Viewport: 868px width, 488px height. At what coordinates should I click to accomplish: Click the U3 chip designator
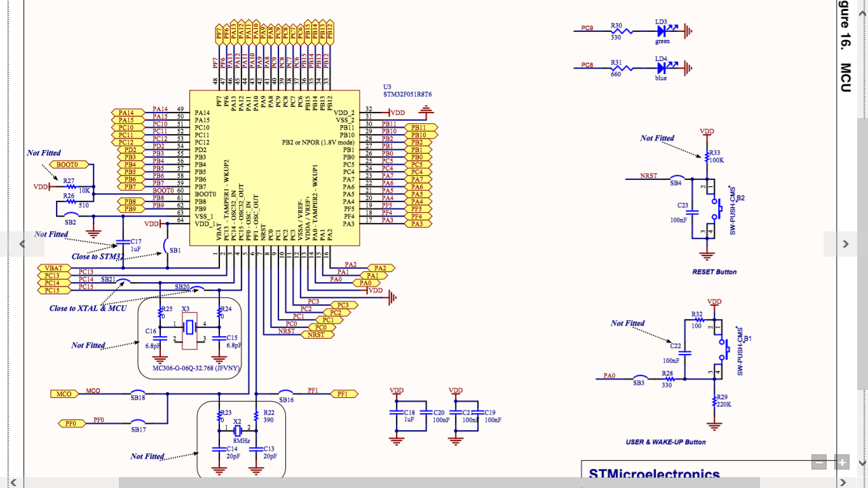coord(387,86)
